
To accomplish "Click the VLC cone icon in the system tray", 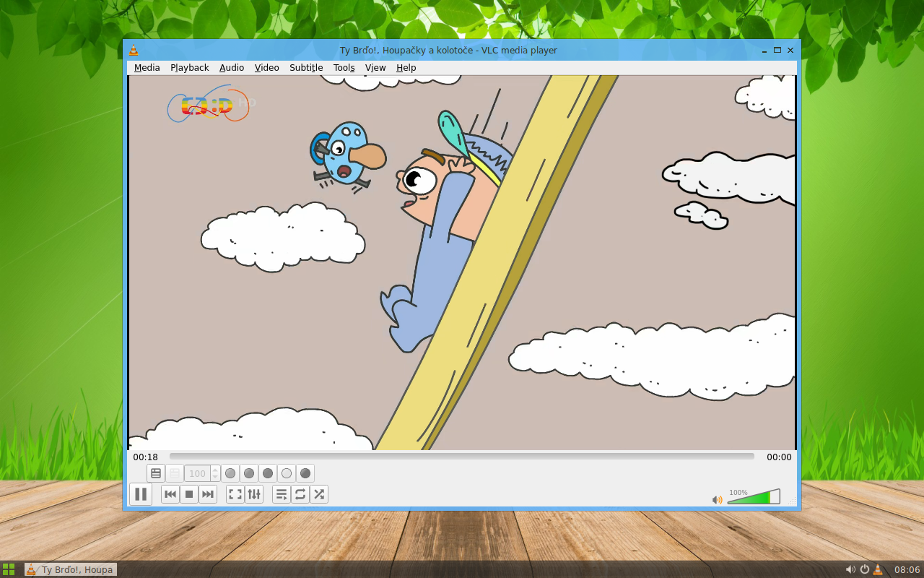I will click(x=878, y=569).
